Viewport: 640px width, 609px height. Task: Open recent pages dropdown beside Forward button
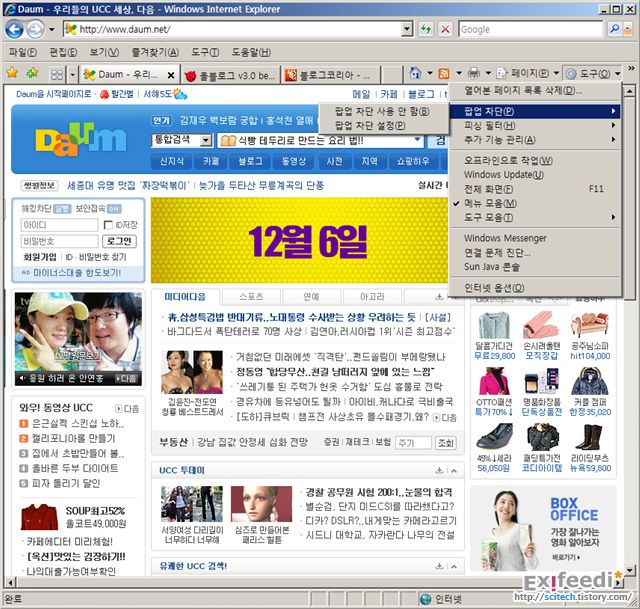(x=51, y=29)
